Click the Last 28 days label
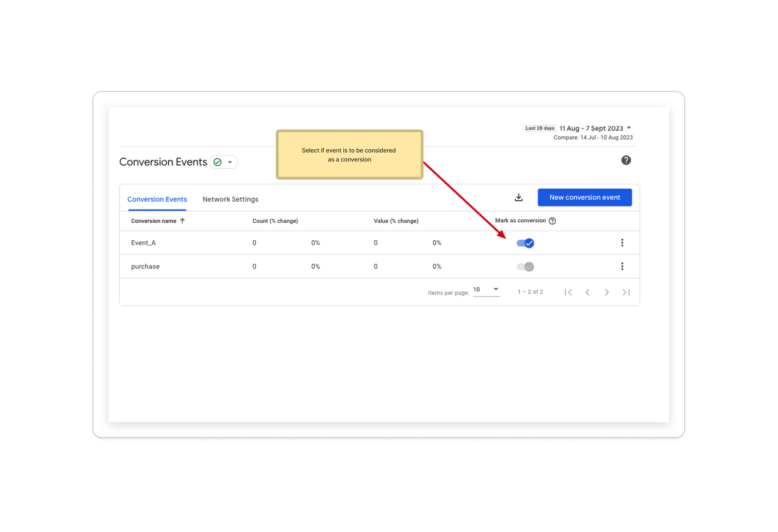 click(540, 128)
